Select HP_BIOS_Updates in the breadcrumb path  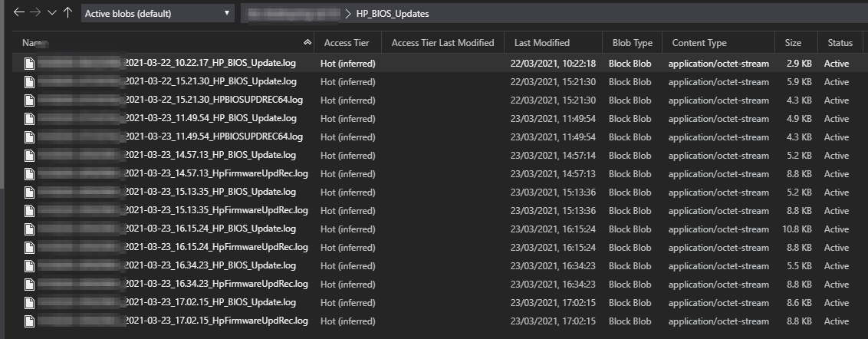click(x=393, y=14)
